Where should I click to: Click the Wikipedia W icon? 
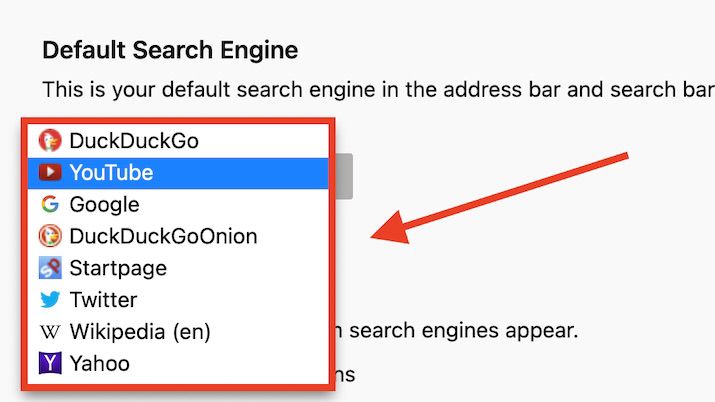(x=49, y=331)
